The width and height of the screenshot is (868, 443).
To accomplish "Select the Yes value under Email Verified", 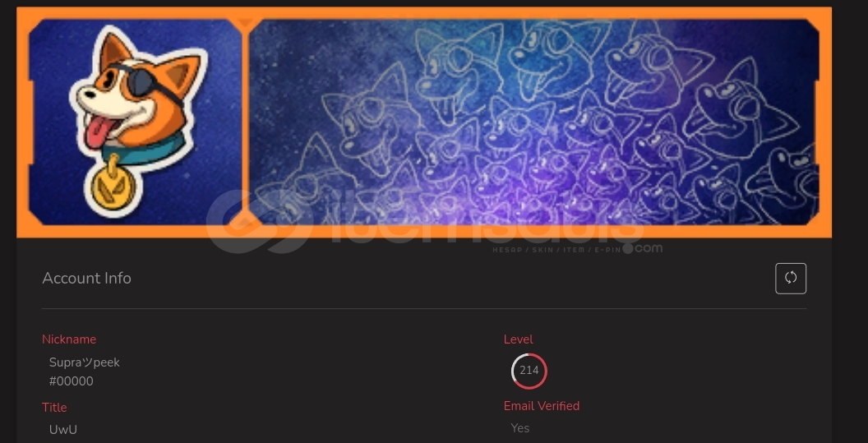I will click(x=520, y=428).
